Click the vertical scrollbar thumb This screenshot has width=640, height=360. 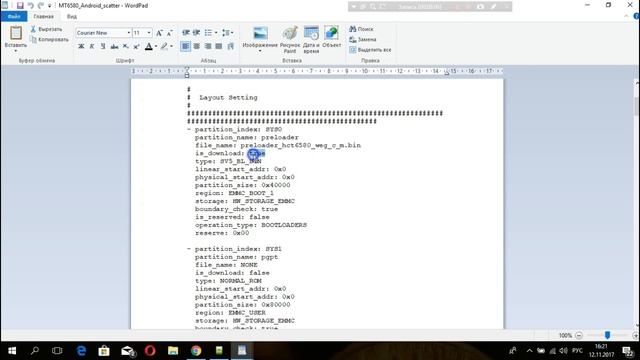(636, 107)
